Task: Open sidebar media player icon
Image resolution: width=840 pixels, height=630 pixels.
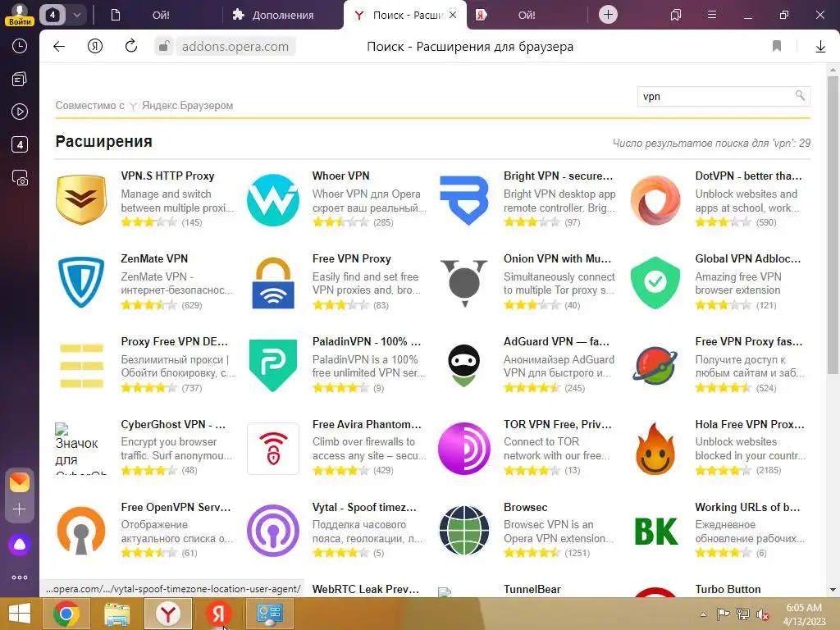Action: (x=20, y=112)
